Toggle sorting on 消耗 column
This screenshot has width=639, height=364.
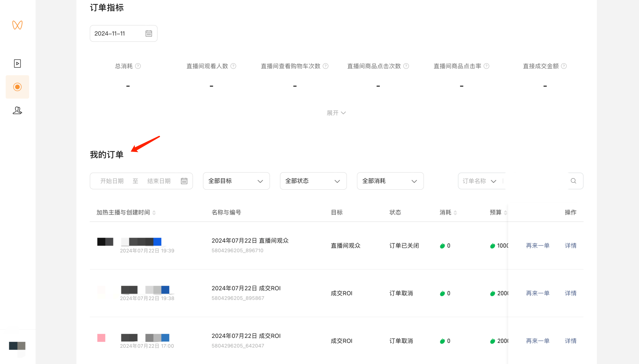[455, 212]
